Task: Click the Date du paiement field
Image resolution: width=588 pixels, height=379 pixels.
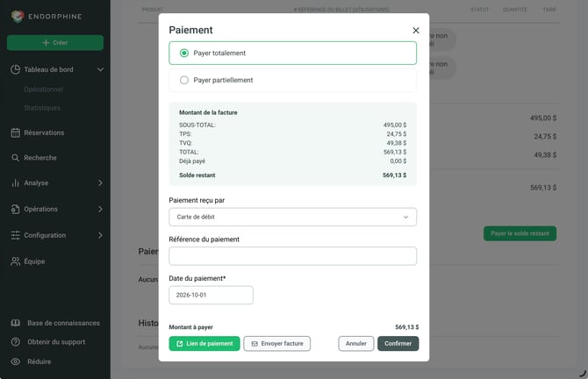Action: [x=212, y=295]
